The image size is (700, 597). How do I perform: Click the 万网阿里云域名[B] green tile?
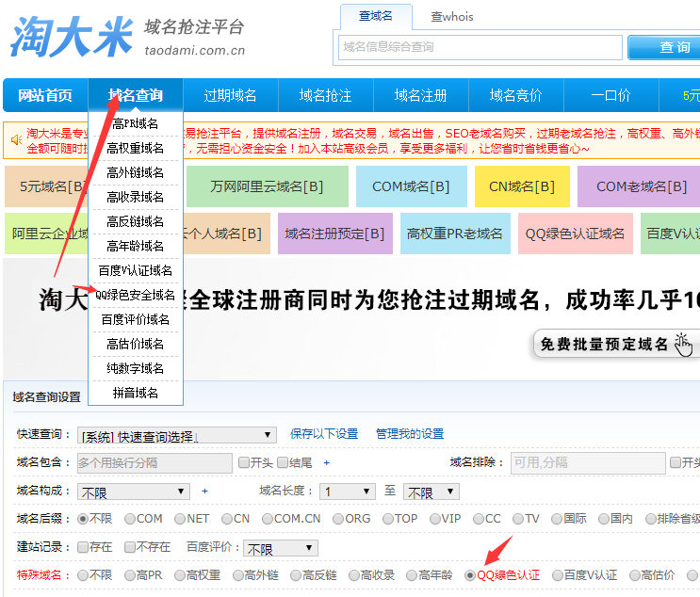[x=267, y=186]
